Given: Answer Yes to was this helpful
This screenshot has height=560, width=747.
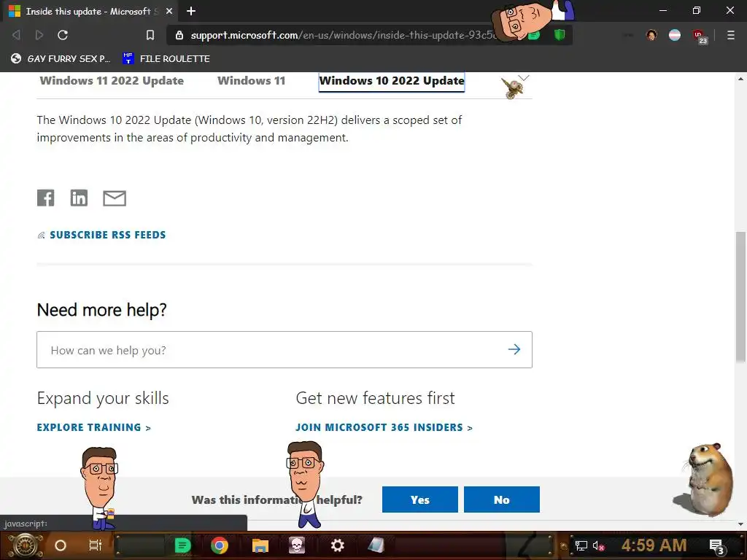Looking at the screenshot, I should [x=419, y=499].
